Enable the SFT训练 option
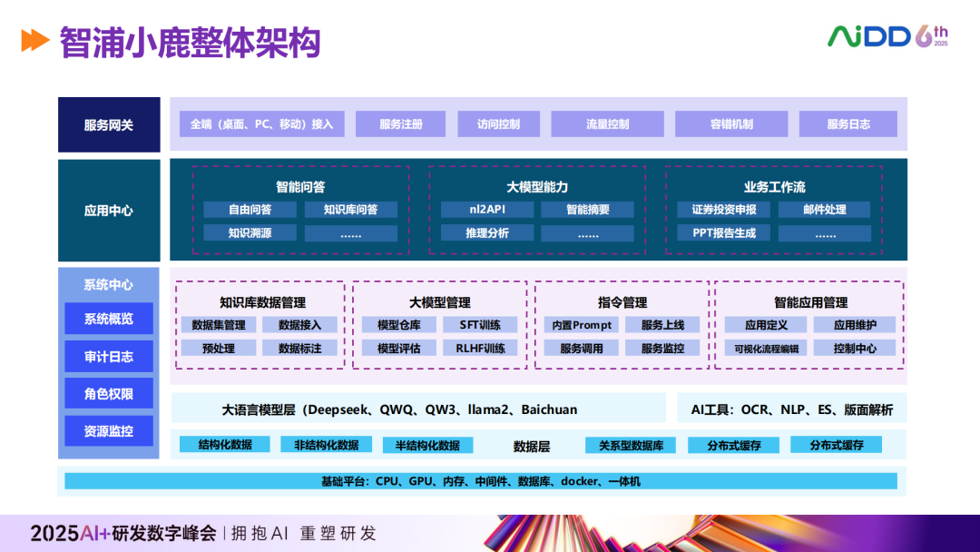Screen dimensions: 980x552 [x=481, y=323]
